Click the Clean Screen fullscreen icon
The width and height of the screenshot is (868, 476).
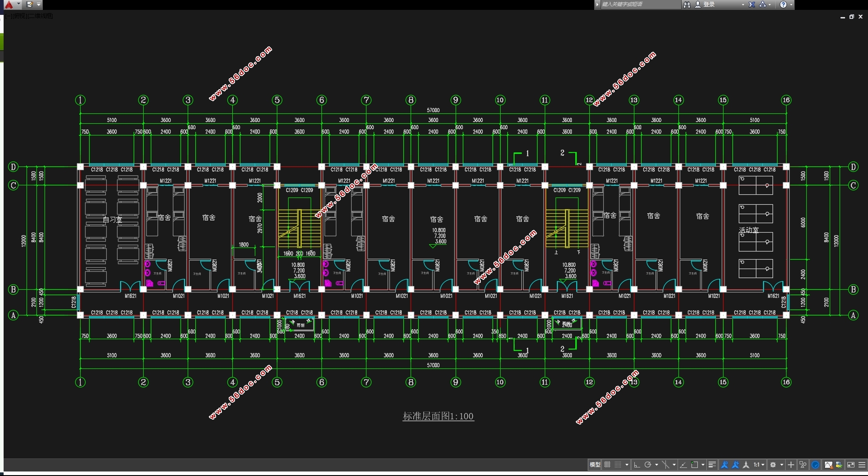coord(851,465)
